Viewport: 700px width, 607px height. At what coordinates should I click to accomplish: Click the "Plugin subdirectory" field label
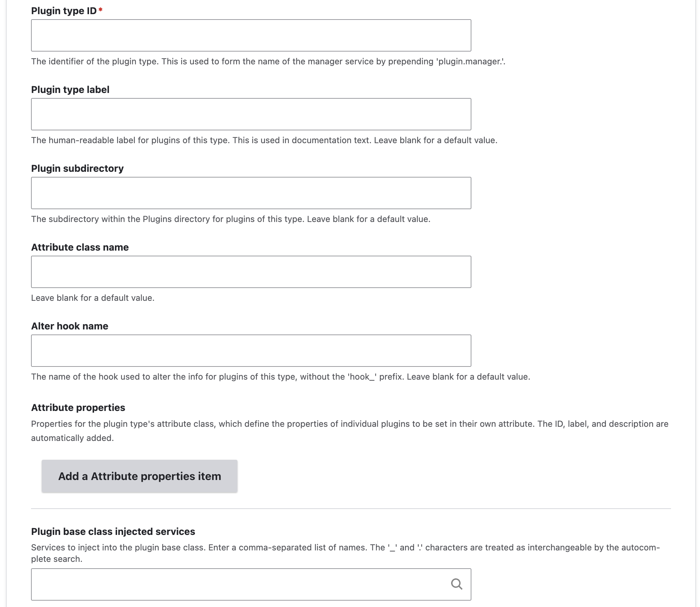point(77,168)
